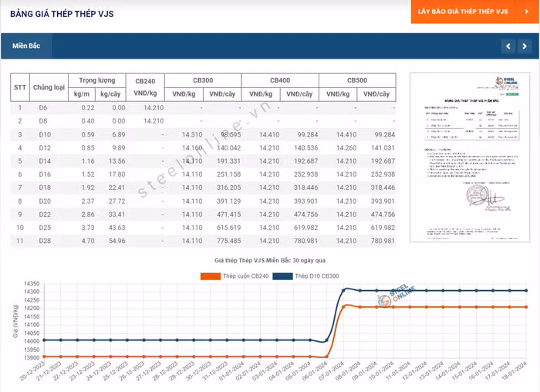The height and width of the screenshot is (392, 540).
Task: Click the Chủng loại column header
Action: pos(48,86)
